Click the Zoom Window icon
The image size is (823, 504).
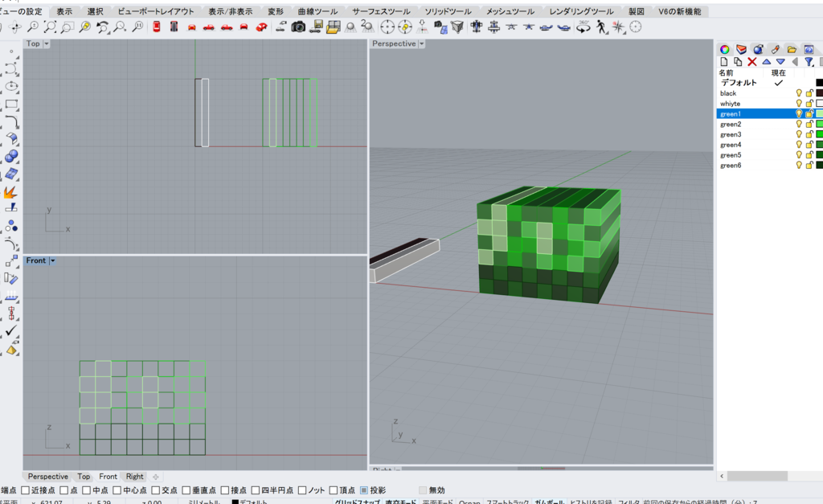[68, 27]
